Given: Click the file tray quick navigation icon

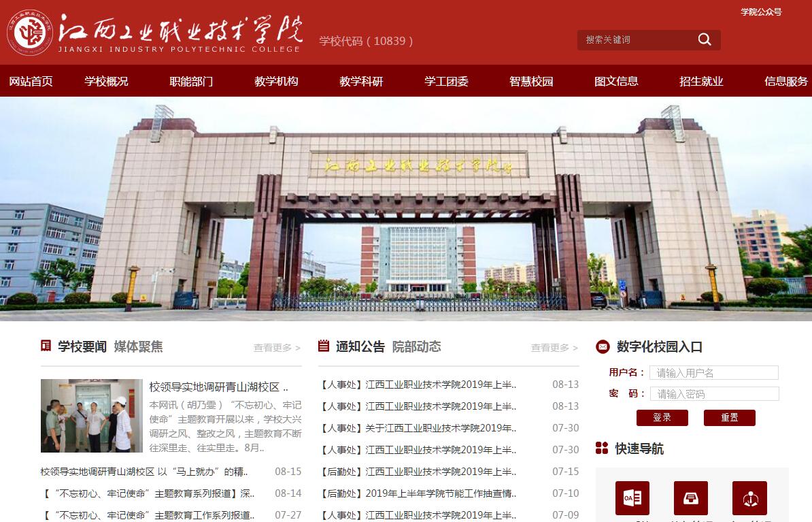Looking at the screenshot, I should 690,498.
